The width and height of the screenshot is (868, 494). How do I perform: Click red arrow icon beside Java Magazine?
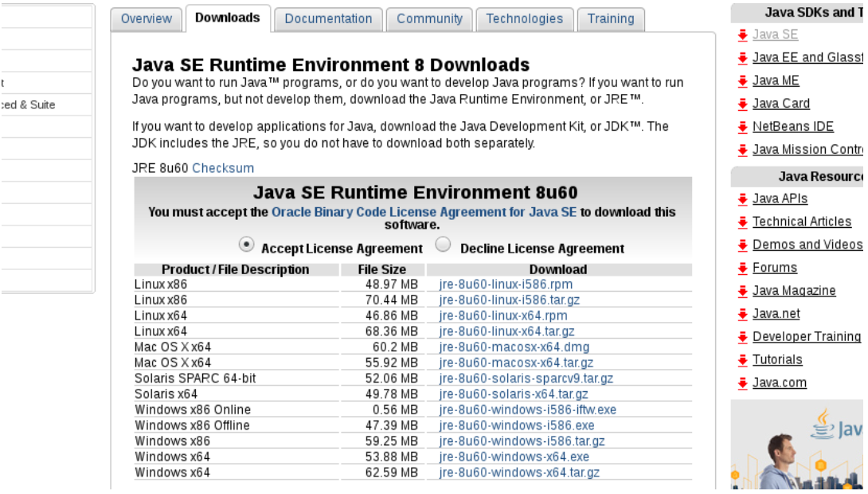pos(742,292)
